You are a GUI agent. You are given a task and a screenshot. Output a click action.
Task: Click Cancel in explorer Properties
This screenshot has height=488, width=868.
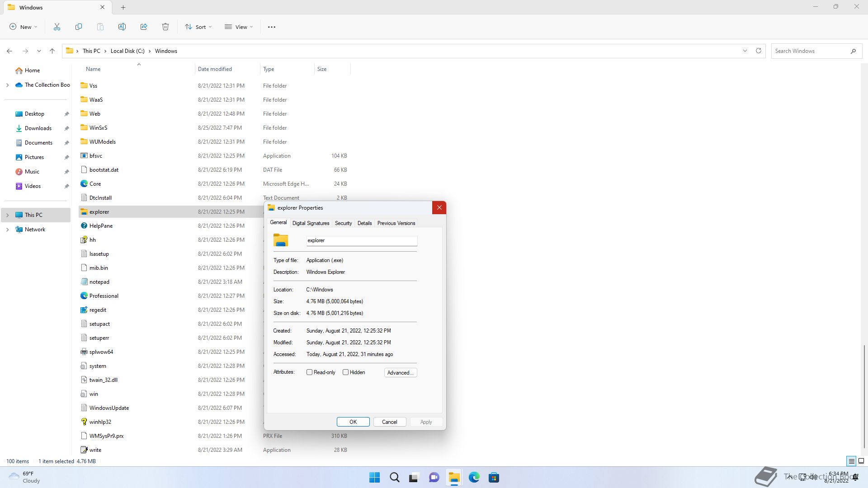390,422
